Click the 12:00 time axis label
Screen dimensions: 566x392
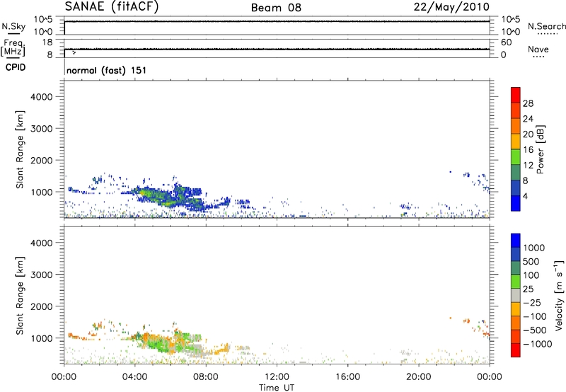(277, 377)
